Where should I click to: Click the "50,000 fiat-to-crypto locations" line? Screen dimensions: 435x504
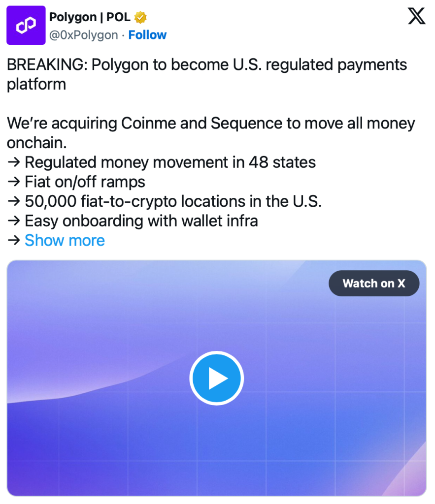tap(172, 201)
